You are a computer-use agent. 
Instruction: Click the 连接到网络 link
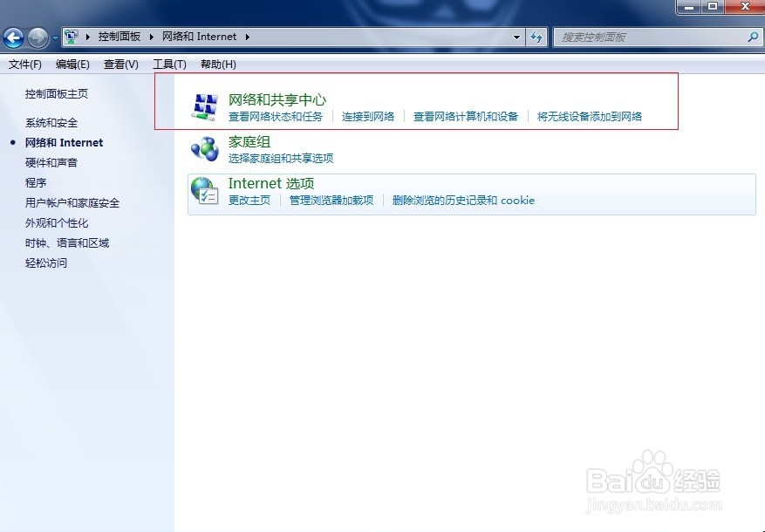[369, 116]
